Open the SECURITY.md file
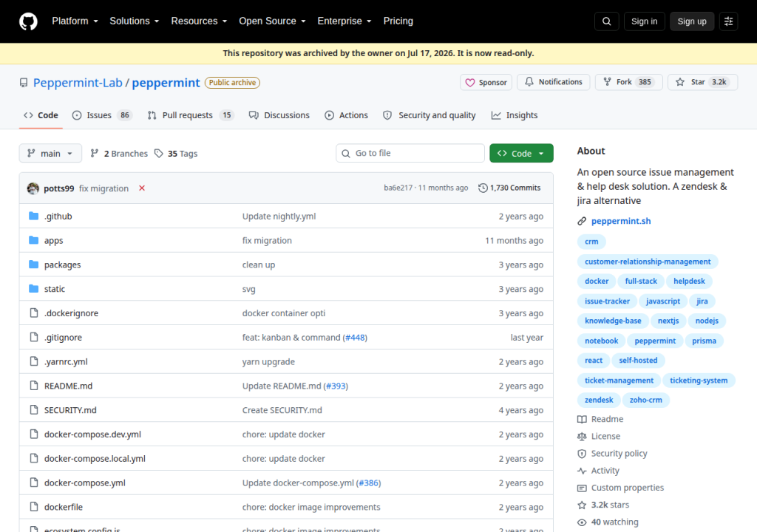This screenshot has width=757, height=532. pos(70,410)
